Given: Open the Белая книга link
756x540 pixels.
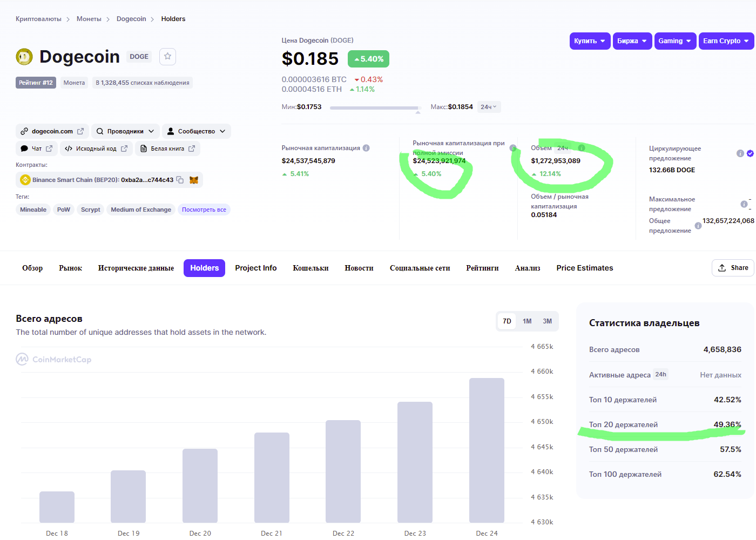Looking at the screenshot, I should pyautogui.click(x=167, y=148).
